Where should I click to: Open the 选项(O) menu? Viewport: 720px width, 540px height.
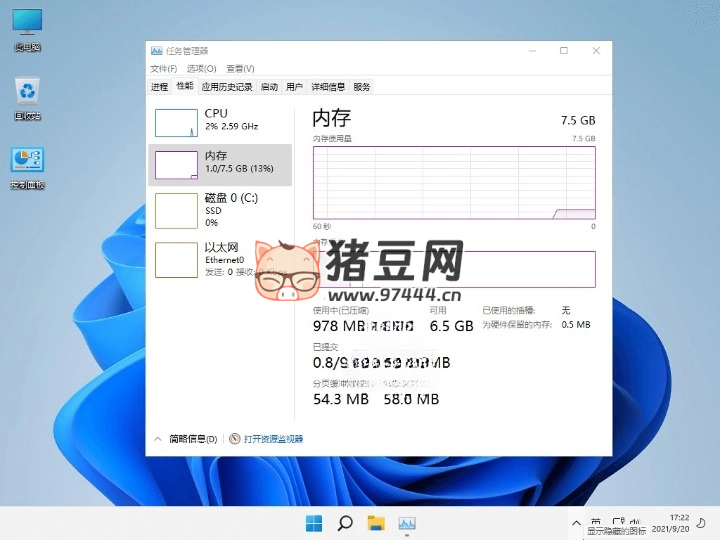point(201,69)
